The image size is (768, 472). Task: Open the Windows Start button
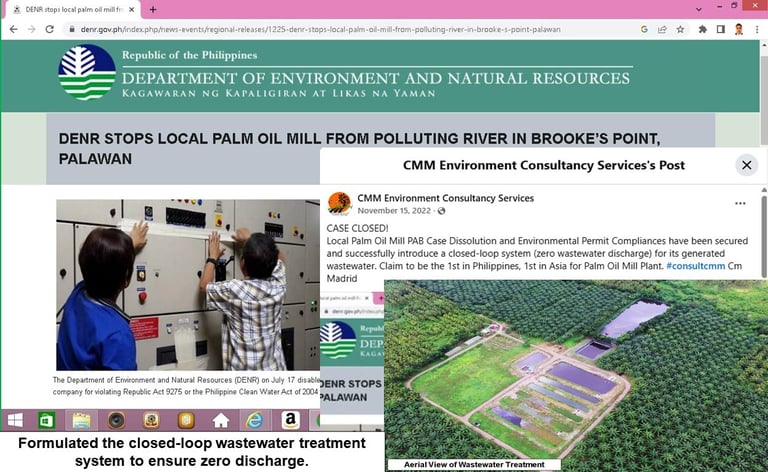pos(15,420)
